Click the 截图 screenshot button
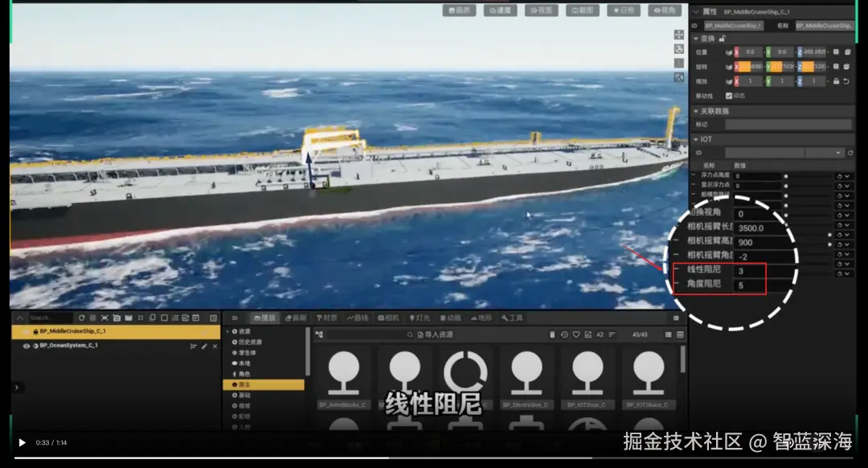This screenshot has height=468, width=868. [x=583, y=10]
